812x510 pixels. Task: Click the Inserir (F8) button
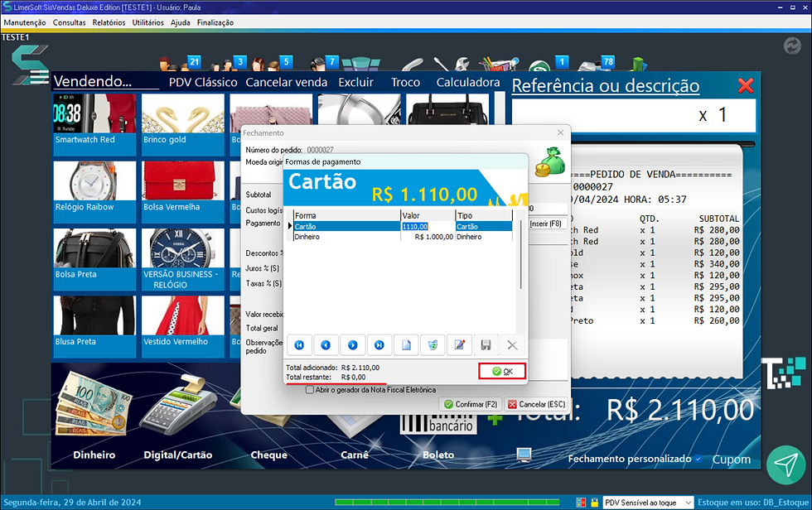click(546, 224)
